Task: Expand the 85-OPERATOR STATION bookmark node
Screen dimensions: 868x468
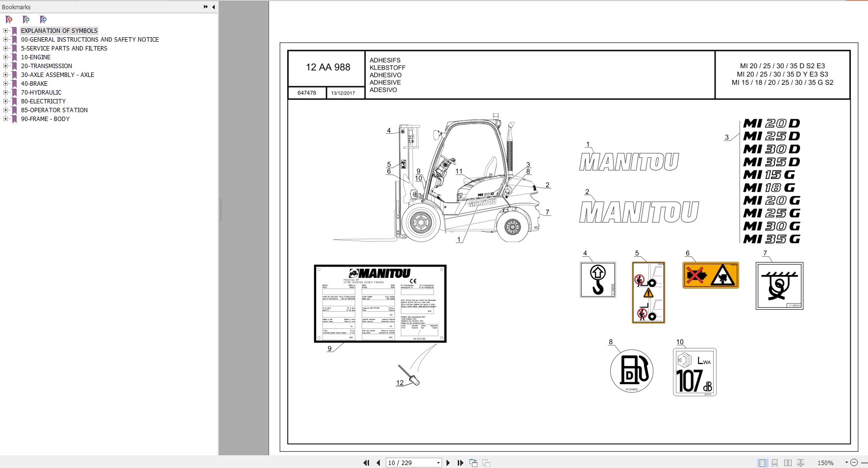Action: click(x=5, y=110)
